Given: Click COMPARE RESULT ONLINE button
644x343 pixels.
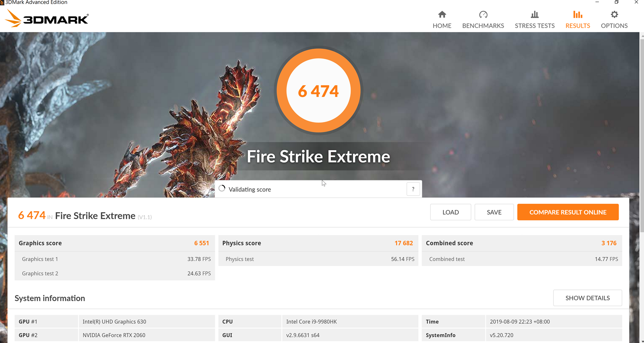Looking at the screenshot, I should coord(568,212).
